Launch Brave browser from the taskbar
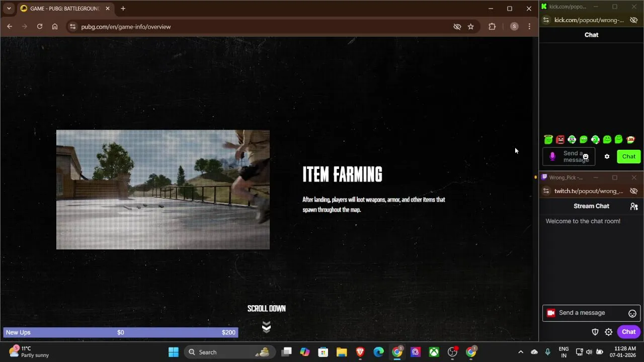Screen dimensions: 644x362 tap(360, 352)
